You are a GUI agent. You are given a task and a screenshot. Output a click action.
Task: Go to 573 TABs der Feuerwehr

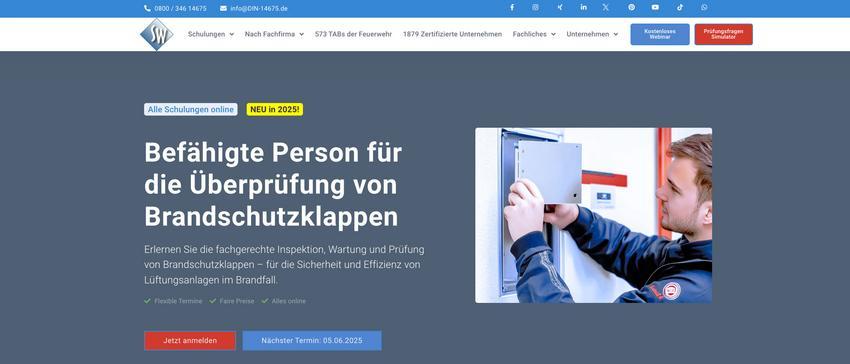(x=353, y=34)
